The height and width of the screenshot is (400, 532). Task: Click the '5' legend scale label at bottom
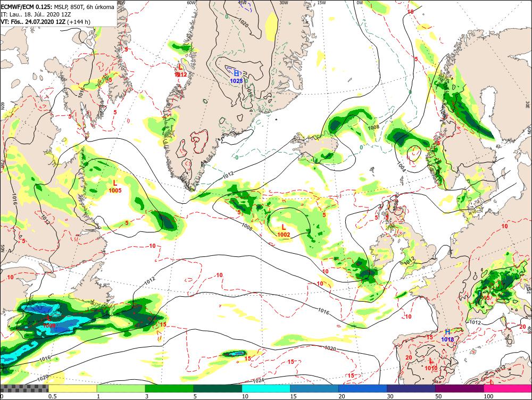tap(195, 396)
